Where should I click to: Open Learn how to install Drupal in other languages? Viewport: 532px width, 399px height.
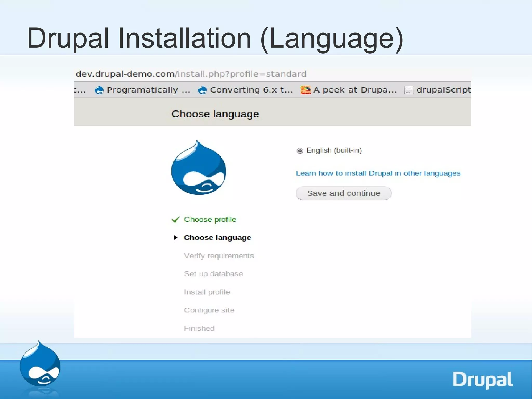(378, 173)
